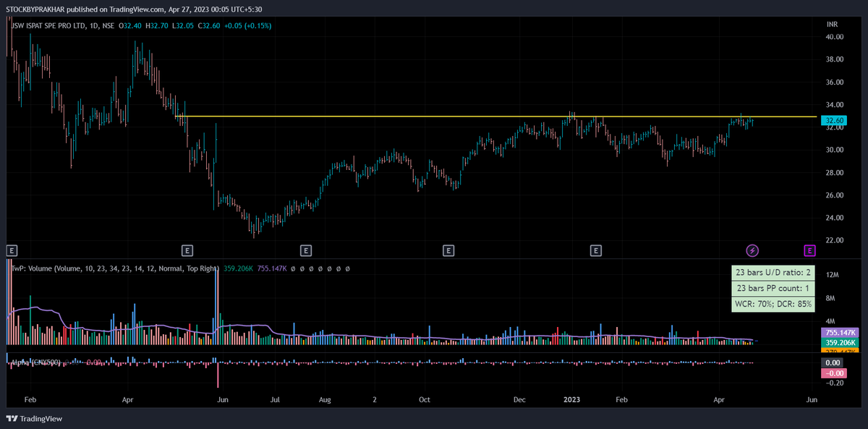Click the first Feb label starting the time axis

(30, 399)
